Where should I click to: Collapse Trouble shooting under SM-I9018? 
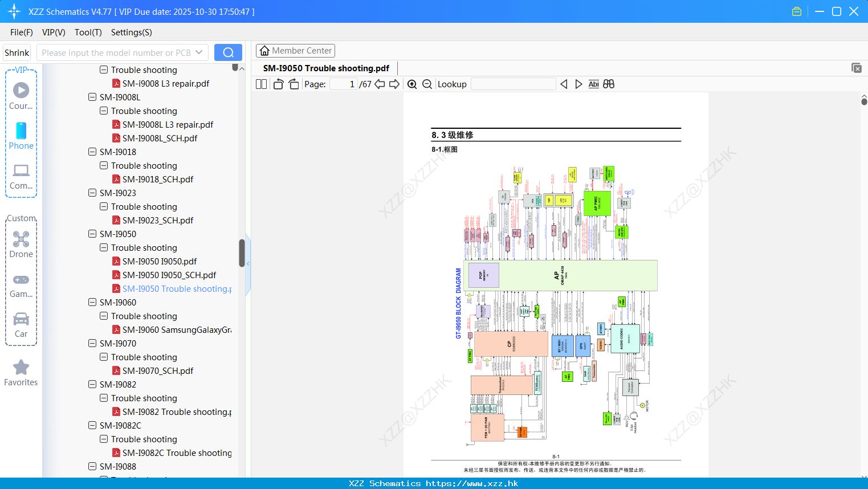tap(104, 165)
